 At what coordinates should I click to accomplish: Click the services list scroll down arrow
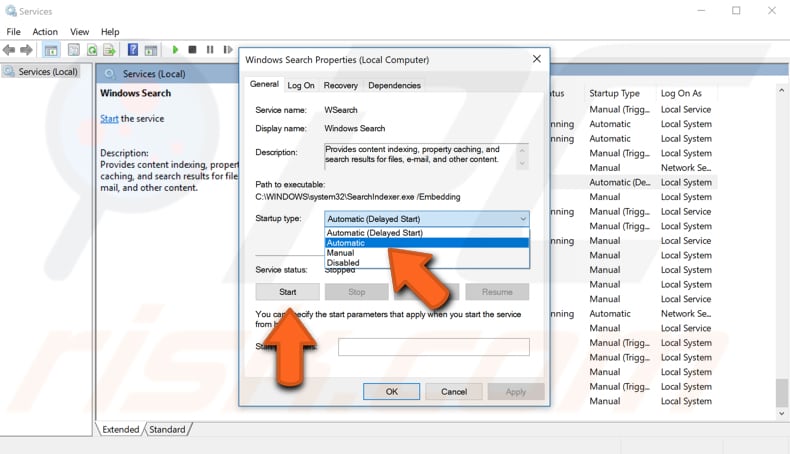(781, 414)
